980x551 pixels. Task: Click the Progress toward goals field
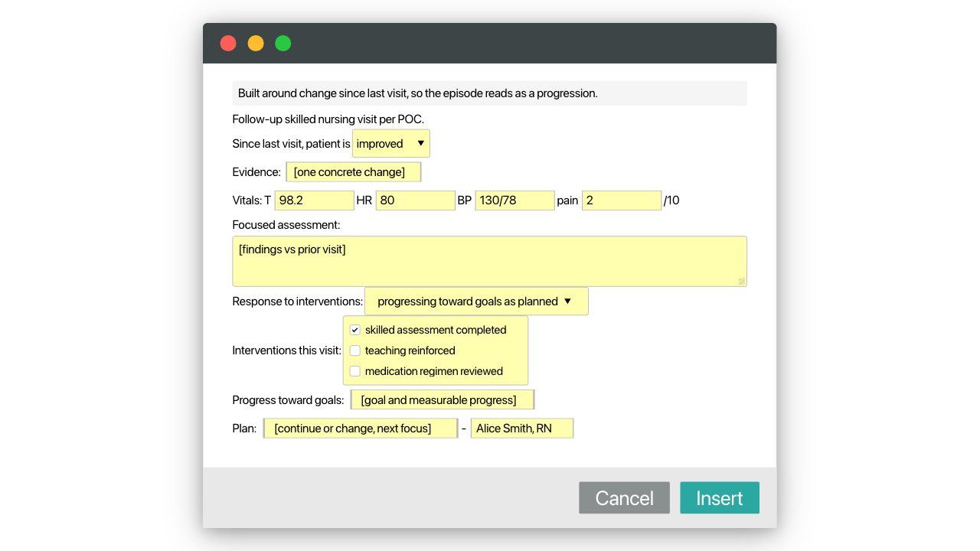tap(443, 400)
